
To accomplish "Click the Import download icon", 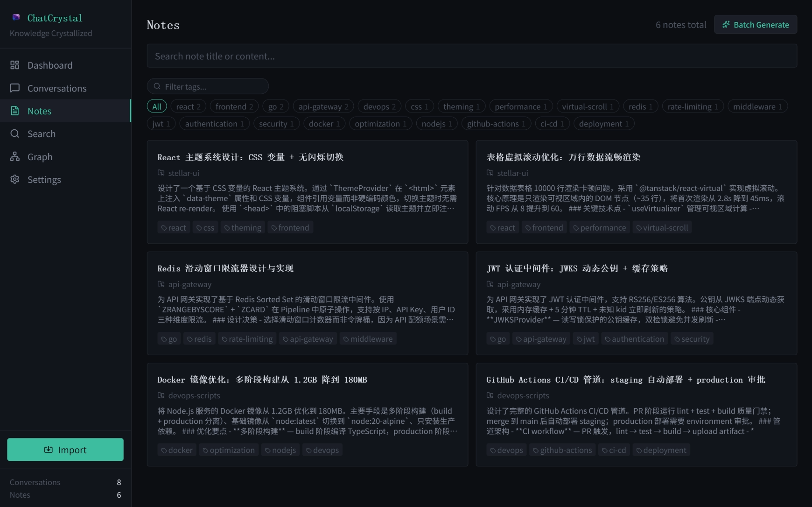I will (49, 450).
